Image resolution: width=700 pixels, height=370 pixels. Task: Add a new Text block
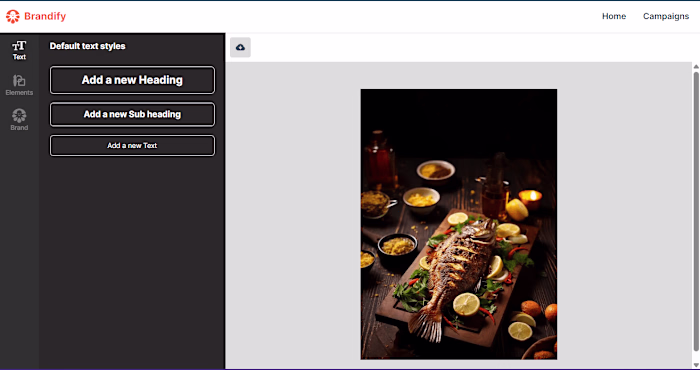pos(132,146)
